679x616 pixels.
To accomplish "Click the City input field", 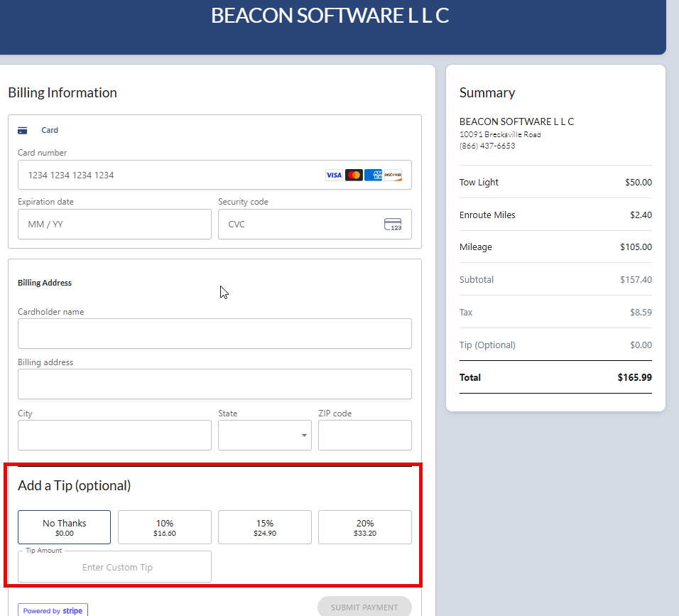I will click(x=114, y=436).
